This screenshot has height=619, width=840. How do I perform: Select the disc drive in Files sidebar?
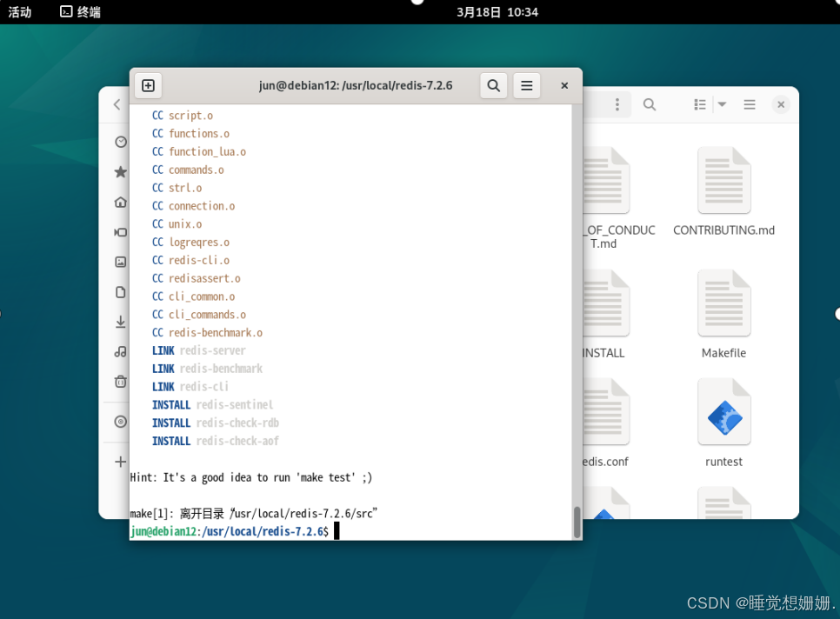121,422
